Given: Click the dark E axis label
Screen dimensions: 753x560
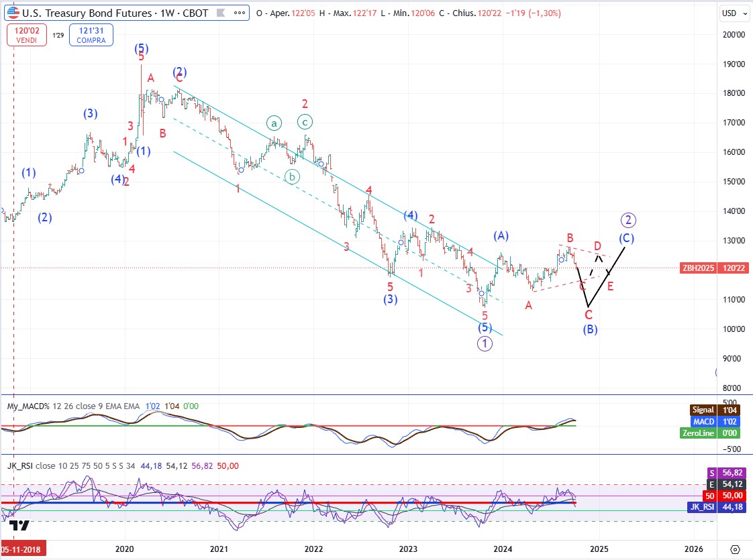Looking at the screenshot, I should click(x=711, y=484).
